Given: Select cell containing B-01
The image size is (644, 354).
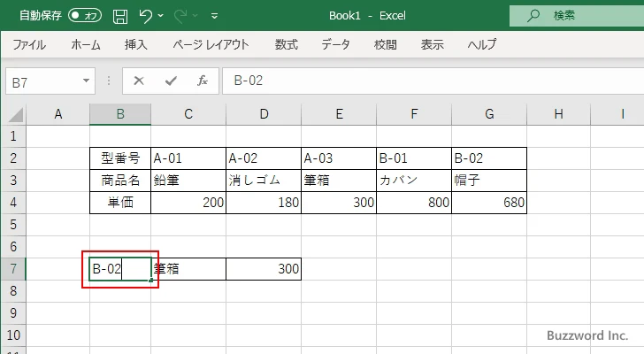Looking at the screenshot, I should (414, 158).
